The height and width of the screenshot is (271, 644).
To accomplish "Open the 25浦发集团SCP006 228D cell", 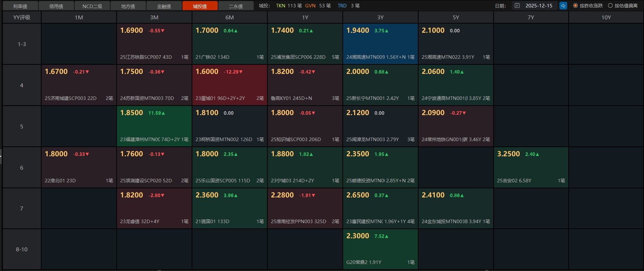I will pyautogui.click(x=305, y=44).
